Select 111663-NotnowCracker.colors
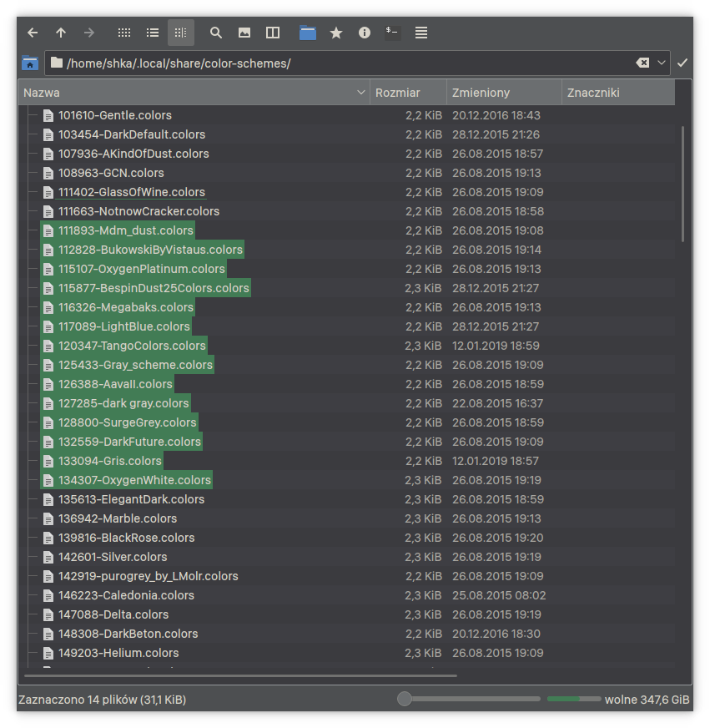Screen dimensions: 710x728 (138, 211)
